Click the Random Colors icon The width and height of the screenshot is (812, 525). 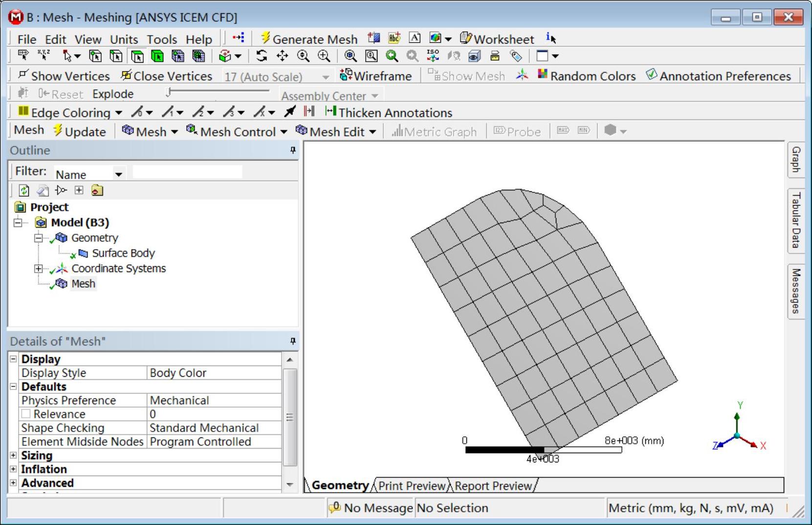coord(587,76)
